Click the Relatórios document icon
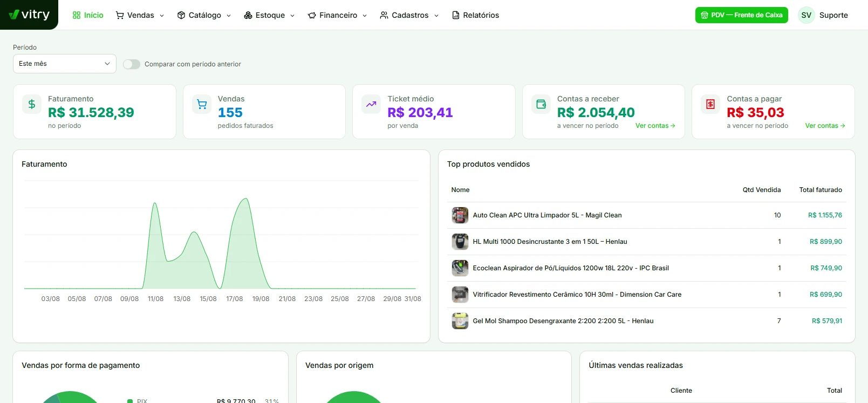The height and width of the screenshot is (403, 868). pyautogui.click(x=456, y=15)
